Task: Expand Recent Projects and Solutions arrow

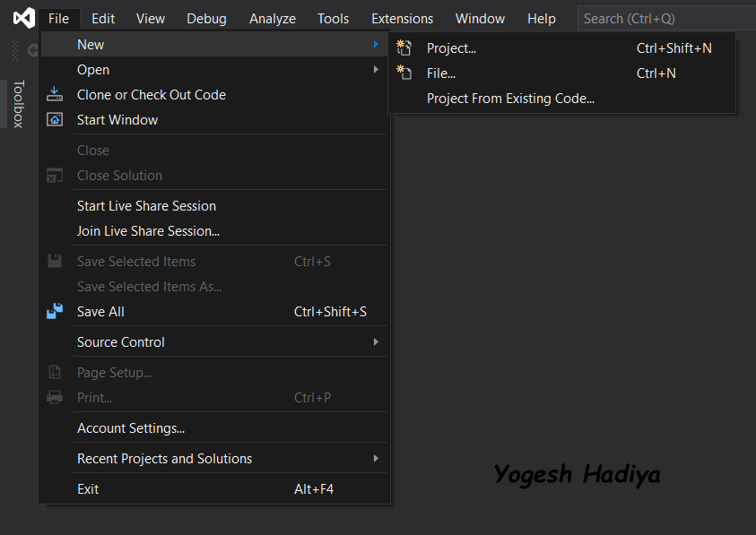Action: click(x=376, y=458)
